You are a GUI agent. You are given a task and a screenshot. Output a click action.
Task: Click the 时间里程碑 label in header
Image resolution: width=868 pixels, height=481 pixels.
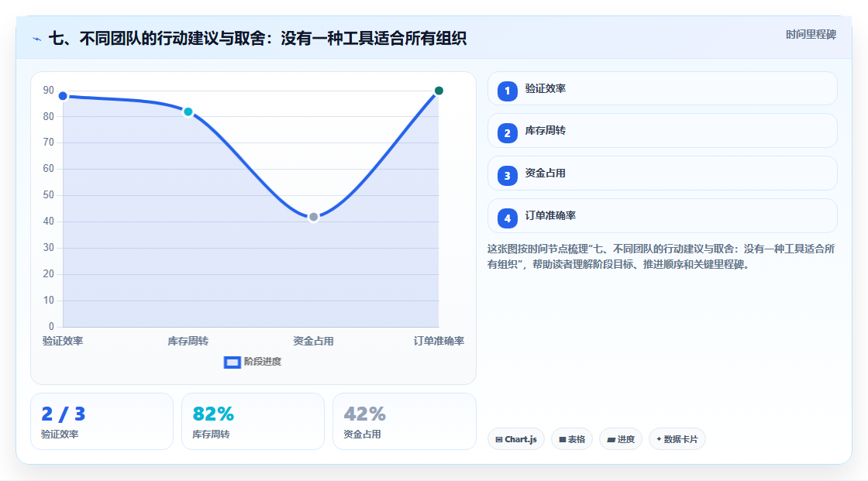(811, 34)
